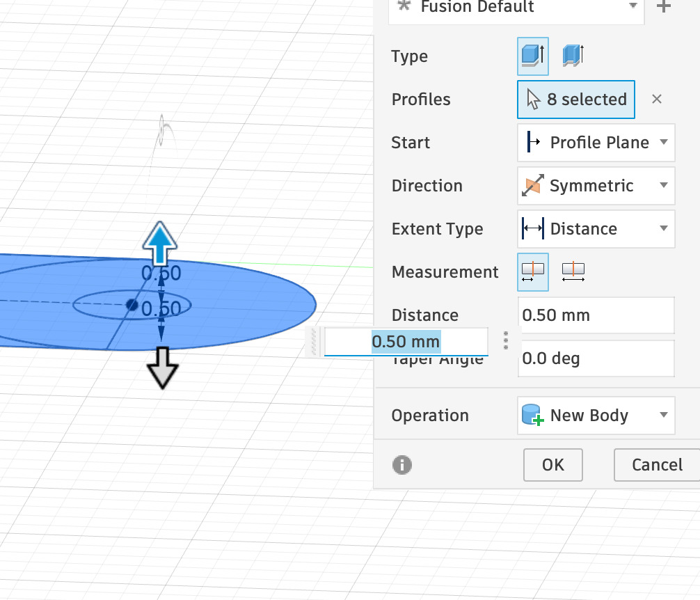
Task: Select the Half Length measurement option
Action: coord(532,271)
